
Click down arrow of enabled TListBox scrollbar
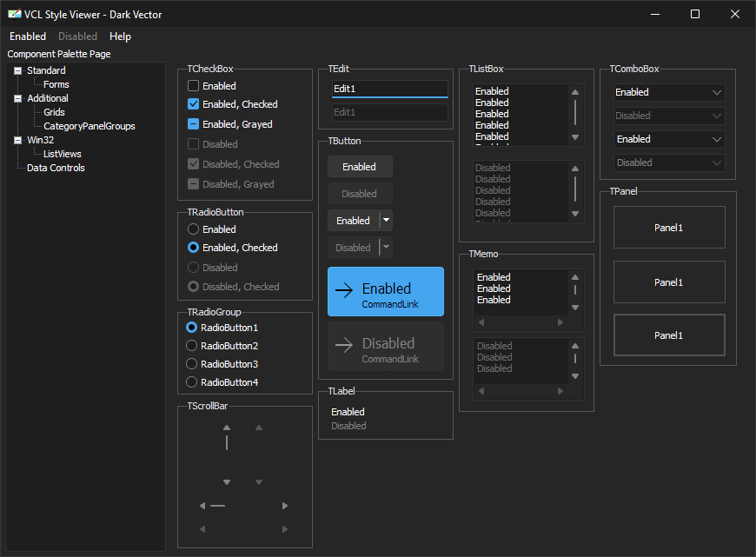(574, 137)
